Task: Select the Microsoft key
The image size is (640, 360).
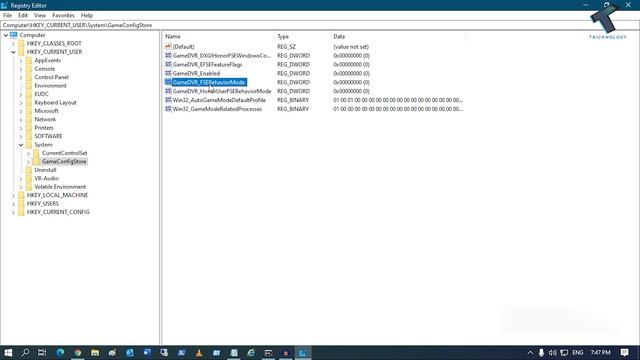Action: pyautogui.click(x=46, y=111)
